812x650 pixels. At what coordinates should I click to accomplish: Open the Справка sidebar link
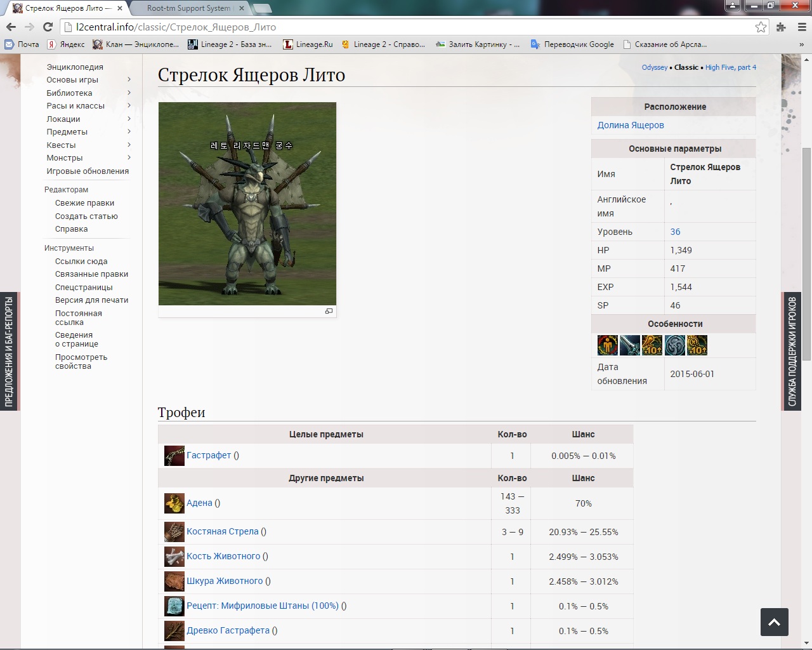click(71, 229)
